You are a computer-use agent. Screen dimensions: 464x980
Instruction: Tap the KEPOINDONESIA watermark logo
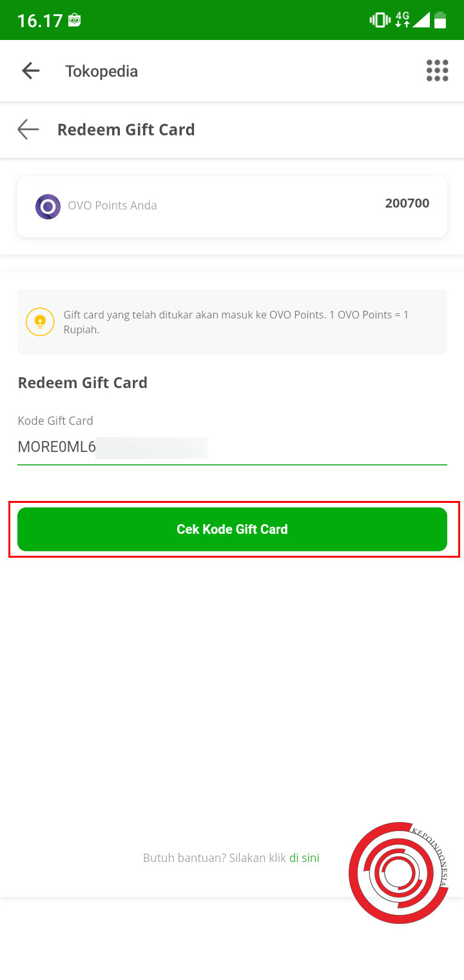[399, 872]
